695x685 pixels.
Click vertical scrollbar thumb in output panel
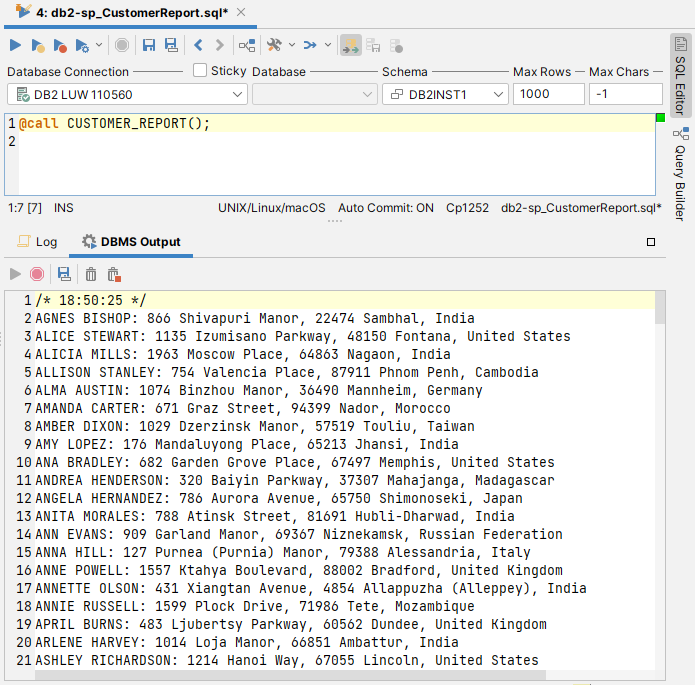click(x=660, y=308)
